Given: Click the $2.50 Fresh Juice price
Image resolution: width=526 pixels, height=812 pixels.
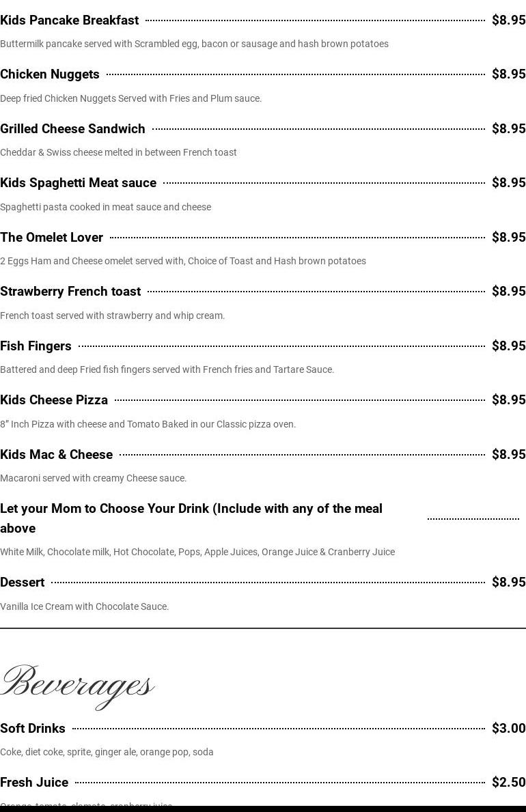Looking at the screenshot, I should click(x=508, y=783).
